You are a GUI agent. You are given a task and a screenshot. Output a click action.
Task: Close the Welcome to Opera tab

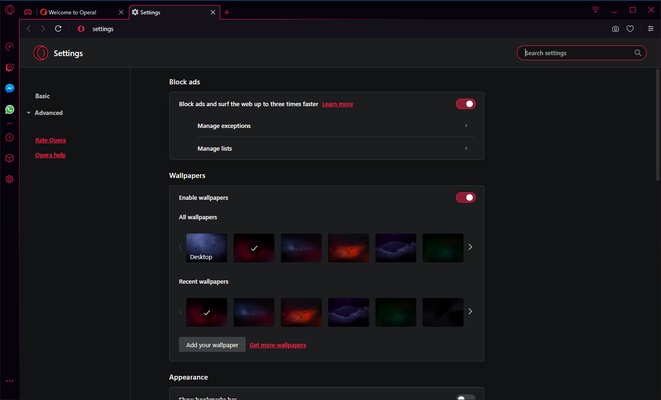pyautogui.click(x=121, y=12)
